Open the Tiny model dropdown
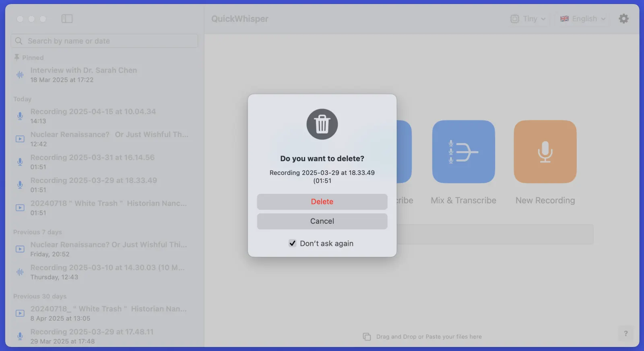This screenshot has width=644, height=351. point(528,19)
